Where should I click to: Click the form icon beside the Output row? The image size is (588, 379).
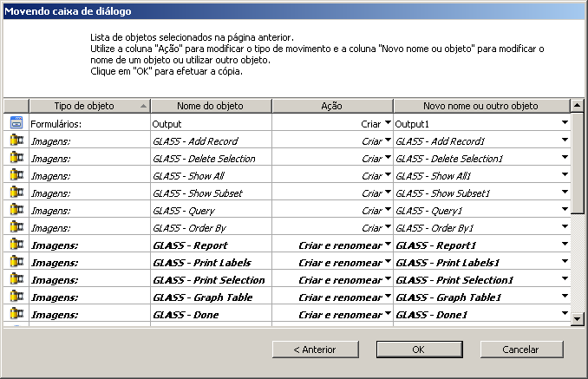click(x=15, y=123)
